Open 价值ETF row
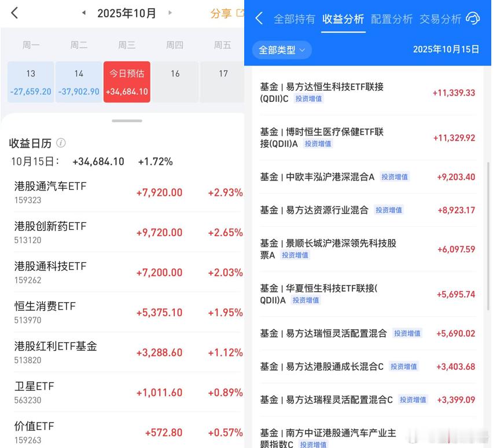The image size is (493, 448). click(128, 431)
